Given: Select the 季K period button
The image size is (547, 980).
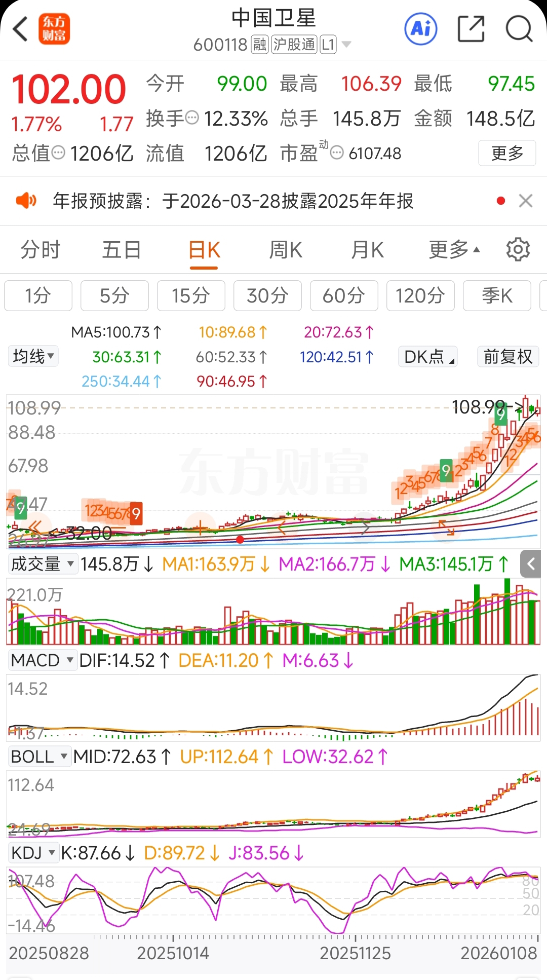Looking at the screenshot, I should (x=497, y=295).
